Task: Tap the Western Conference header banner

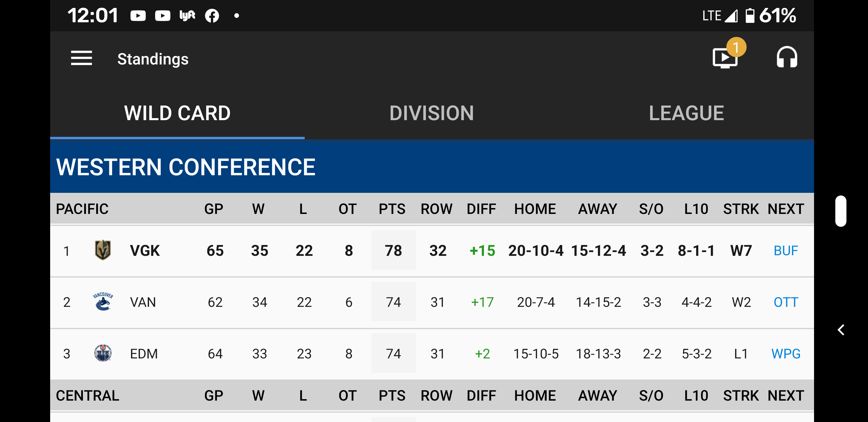Action: (x=432, y=167)
